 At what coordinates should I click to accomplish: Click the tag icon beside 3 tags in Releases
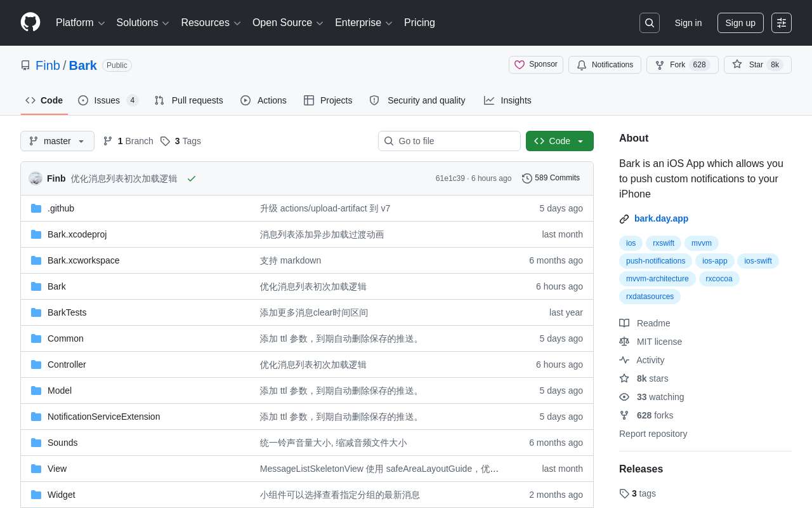click(624, 493)
